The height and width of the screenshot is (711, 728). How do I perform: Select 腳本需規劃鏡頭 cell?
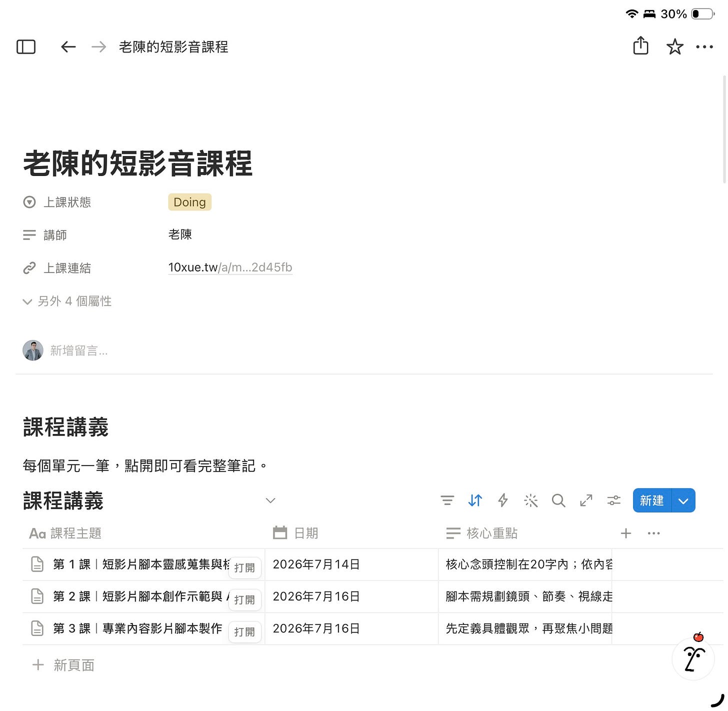click(x=525, y=596)
